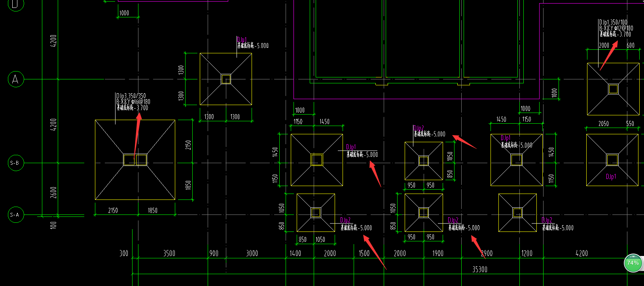644x286 pixels.
Task: Click the -3.700 elevation note under DJp3,350/350
Action: click(133, 107)
